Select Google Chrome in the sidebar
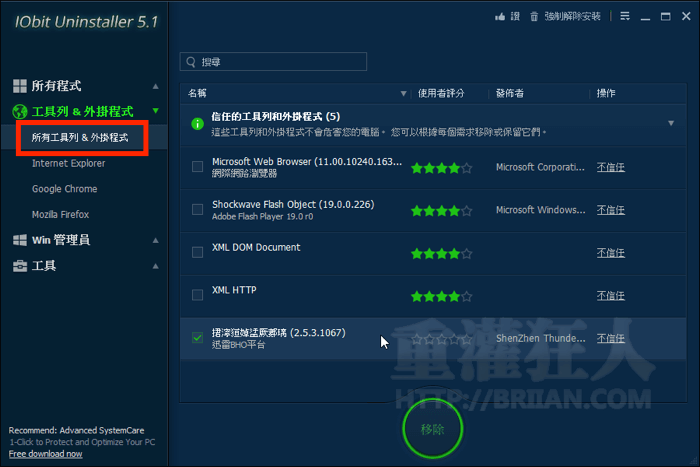 (x=64, y=189)
